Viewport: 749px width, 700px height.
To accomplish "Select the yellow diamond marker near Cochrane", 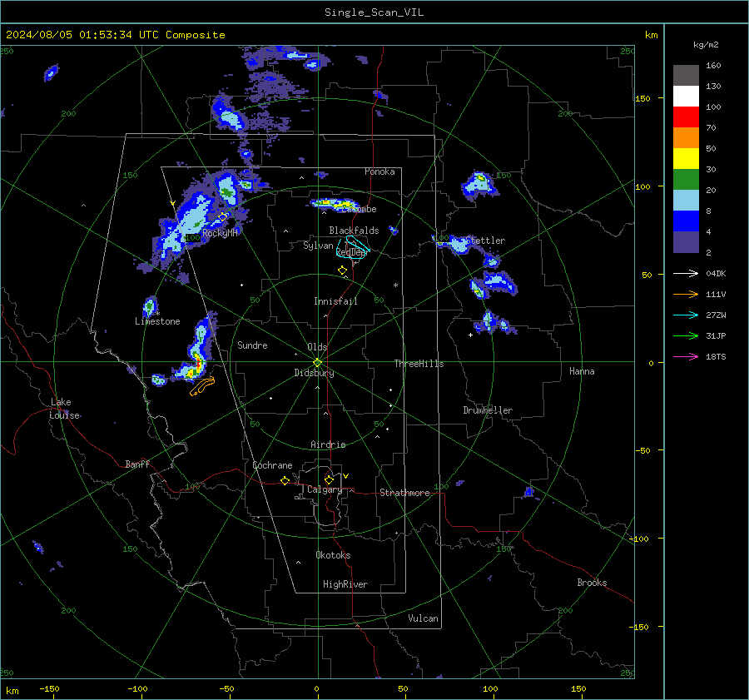I will coord(285,480).
